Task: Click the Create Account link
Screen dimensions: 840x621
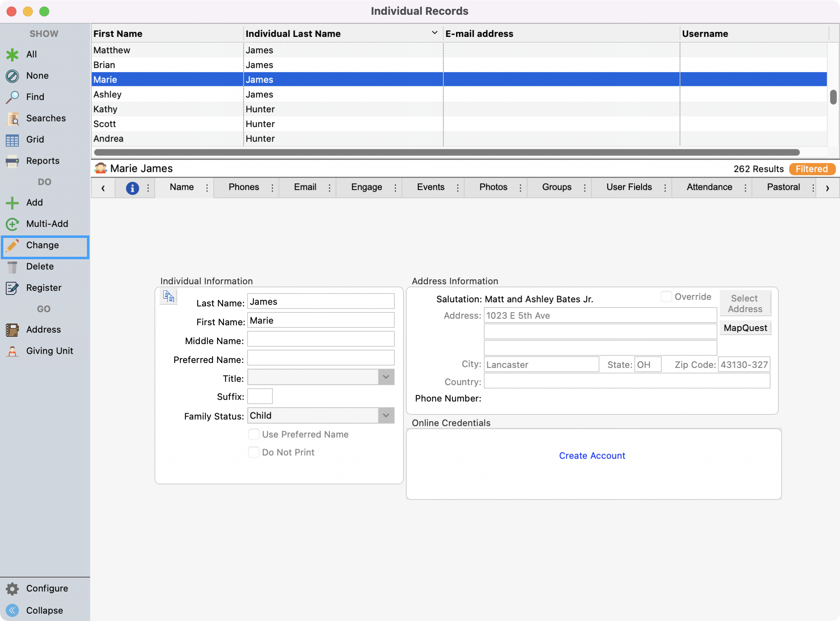Action: pyautogui.click(x=592, y=455)
